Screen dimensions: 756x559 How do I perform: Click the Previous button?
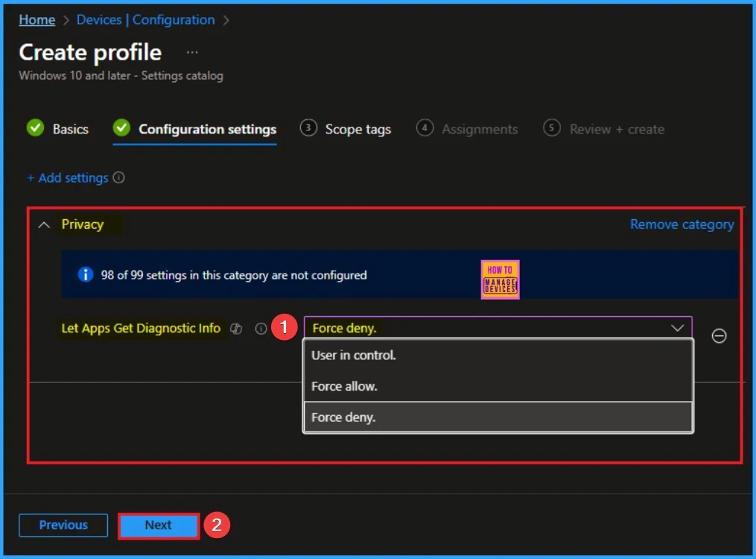[63, 525]
